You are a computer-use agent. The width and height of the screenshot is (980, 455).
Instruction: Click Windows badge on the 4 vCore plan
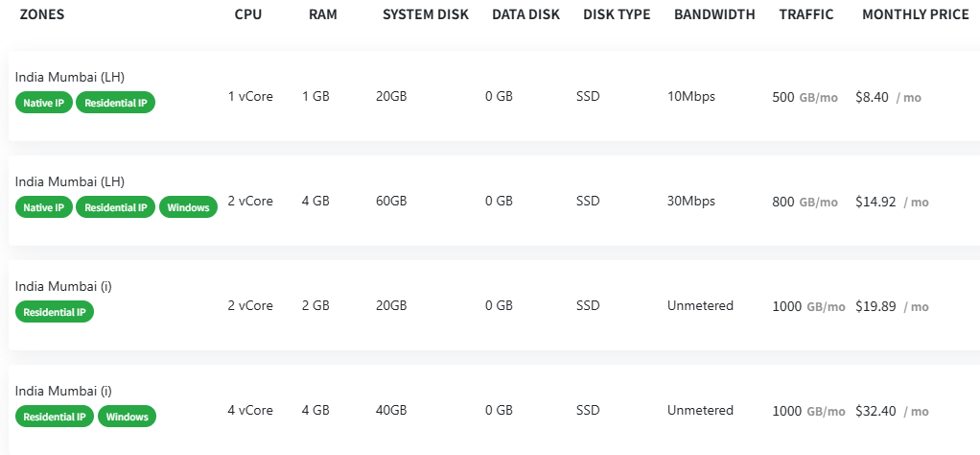point(127,417)
